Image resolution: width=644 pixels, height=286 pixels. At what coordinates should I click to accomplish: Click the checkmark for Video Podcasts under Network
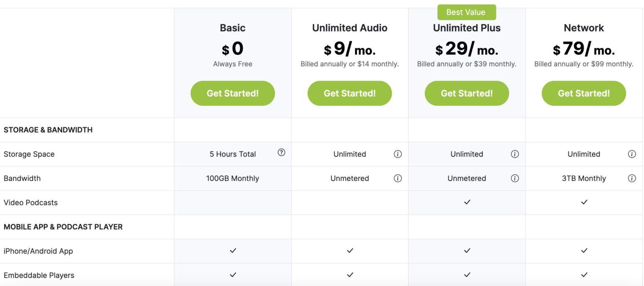(584, 202)
